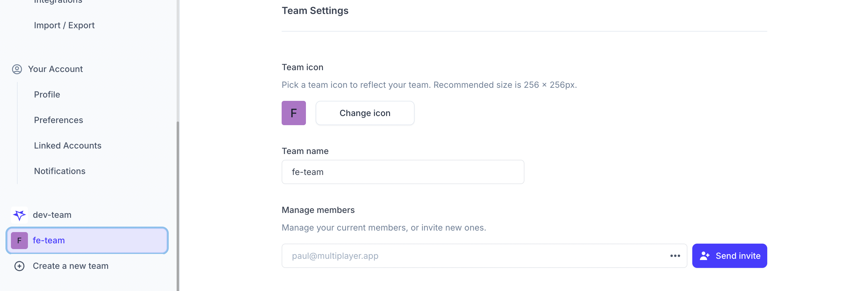The width and height of the screenshot is (868, 291).
Task: Open the Profile settings page
Action: (47, 94)
